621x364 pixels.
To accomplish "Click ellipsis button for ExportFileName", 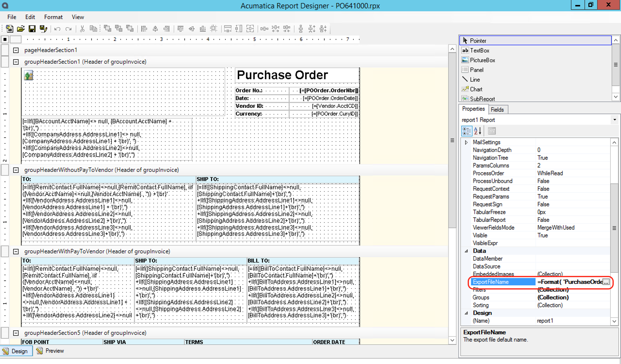I will (606, 282).
